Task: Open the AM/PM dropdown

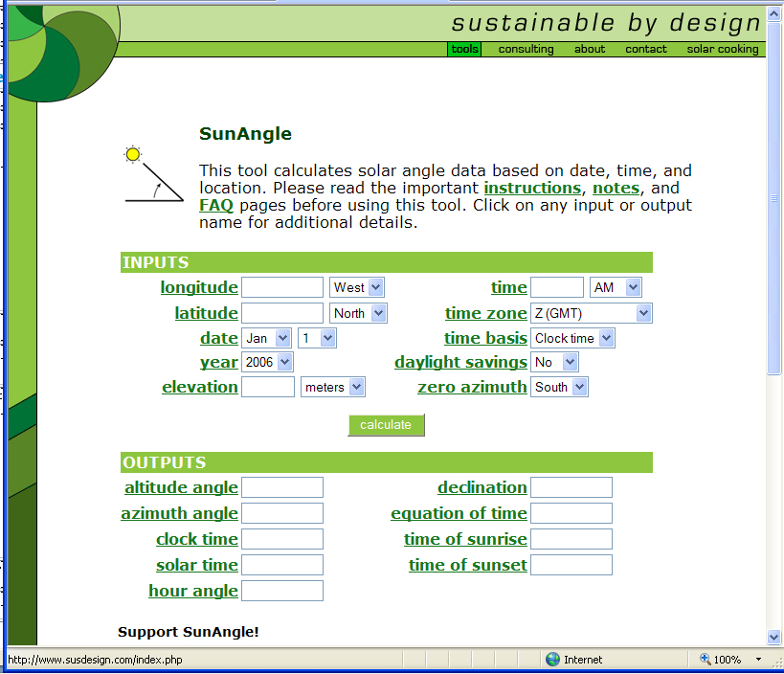Action: pyautogui.click(x=616, y=287)
